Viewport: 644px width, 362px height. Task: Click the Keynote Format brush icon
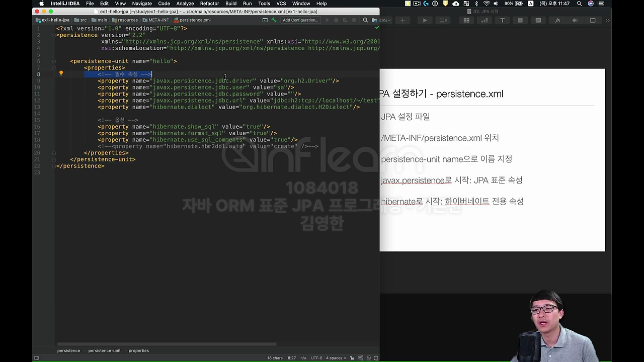coord(557,21)
